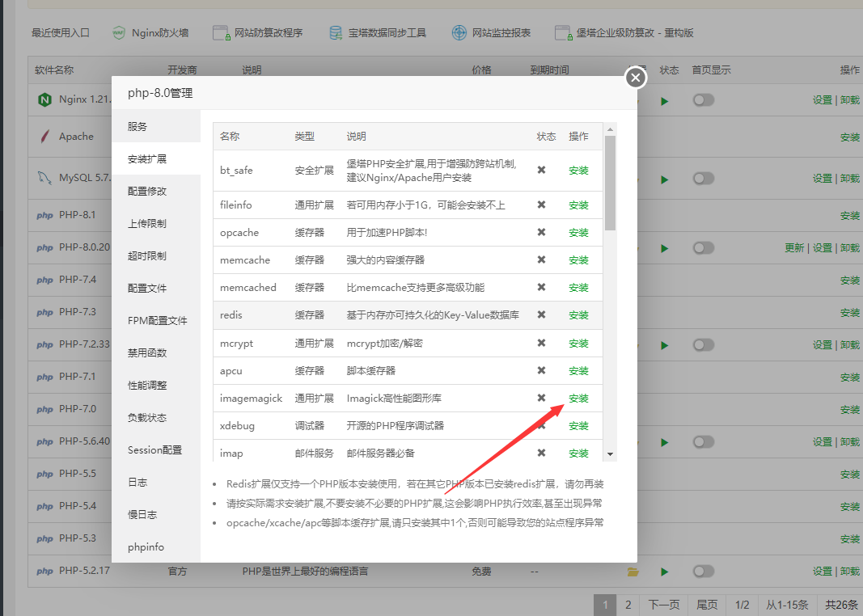Open the FPM配置文件 tab
Viewport: 863px width, 616px height.
[158, 321]
